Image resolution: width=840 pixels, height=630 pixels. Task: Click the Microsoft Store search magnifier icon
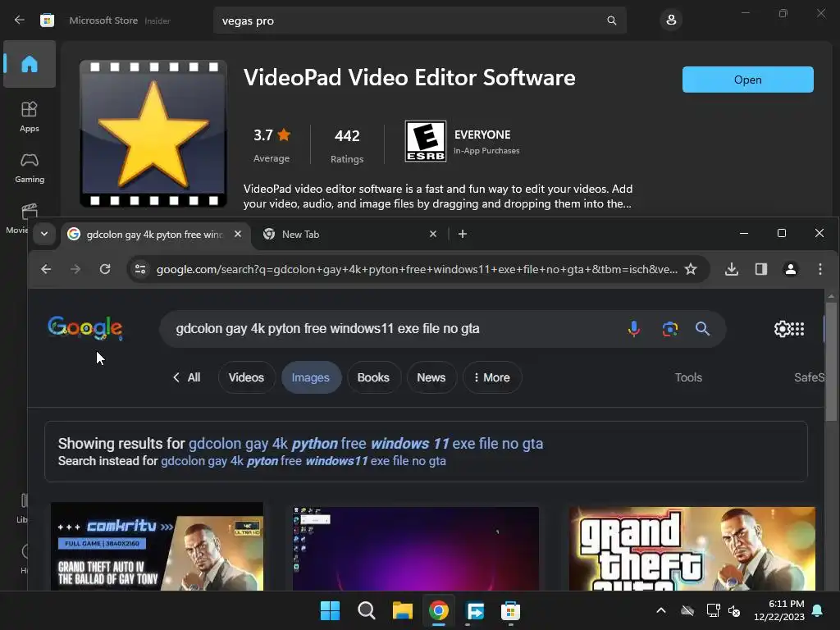(x=611, y=21)
